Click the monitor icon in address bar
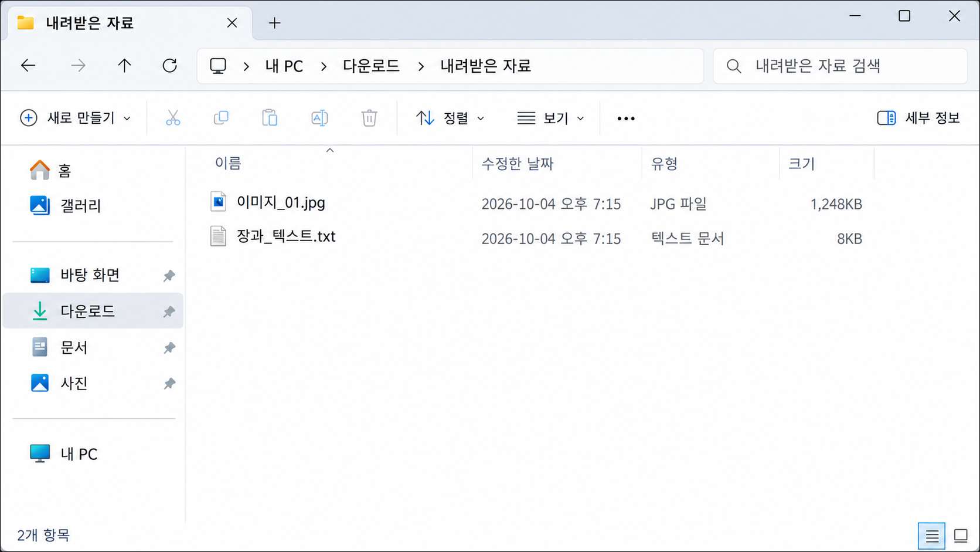The width and height of the screenshot is (980, 552). [x=218, y=66]
